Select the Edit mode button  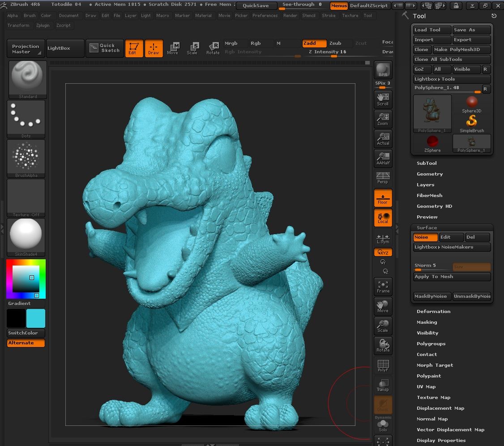[x=134, y=48]
